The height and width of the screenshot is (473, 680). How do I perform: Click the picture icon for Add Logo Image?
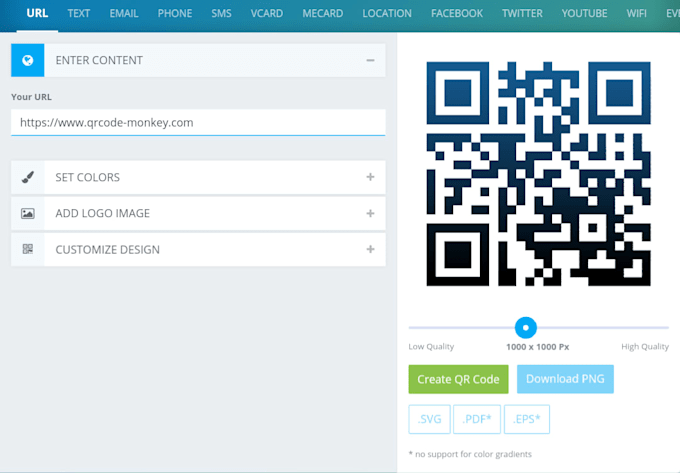click(x=27, y=213)
